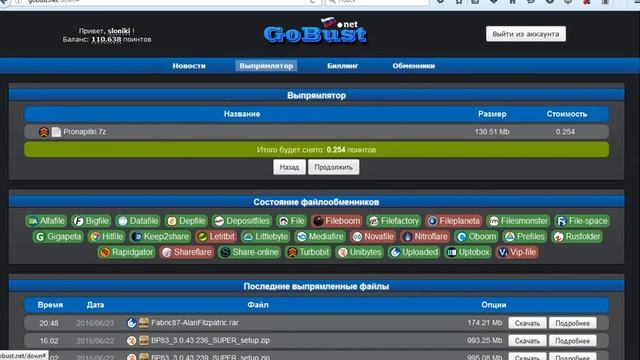Click the Uploaded host badge

pos(414,252)
